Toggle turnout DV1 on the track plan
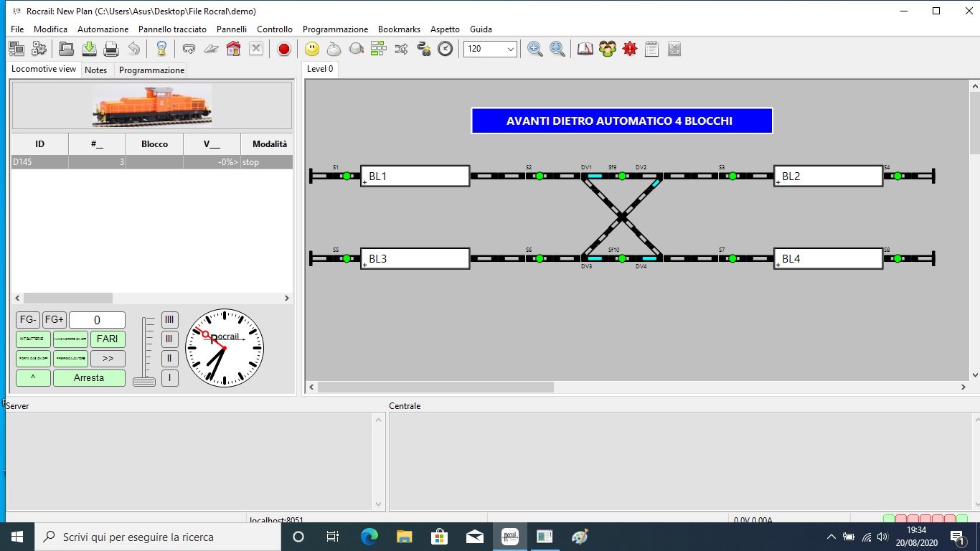The height and width of the screenshot is (551, 980). 594,176
